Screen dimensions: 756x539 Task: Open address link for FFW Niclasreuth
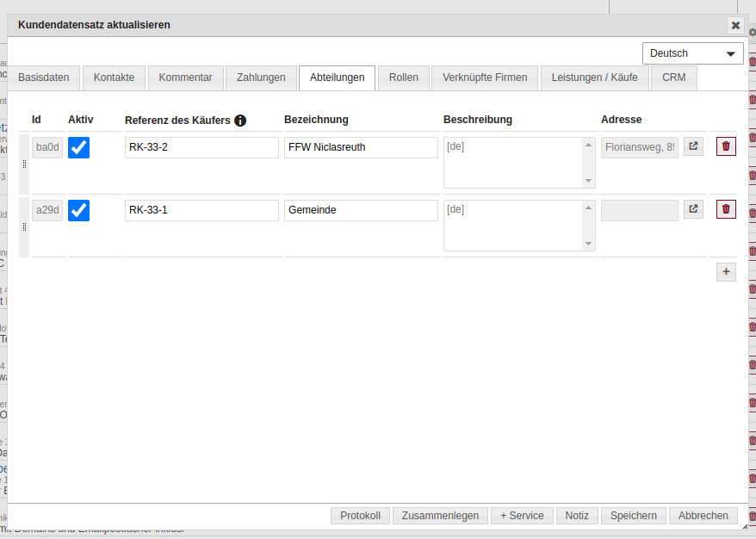click(x=693, y=146)
